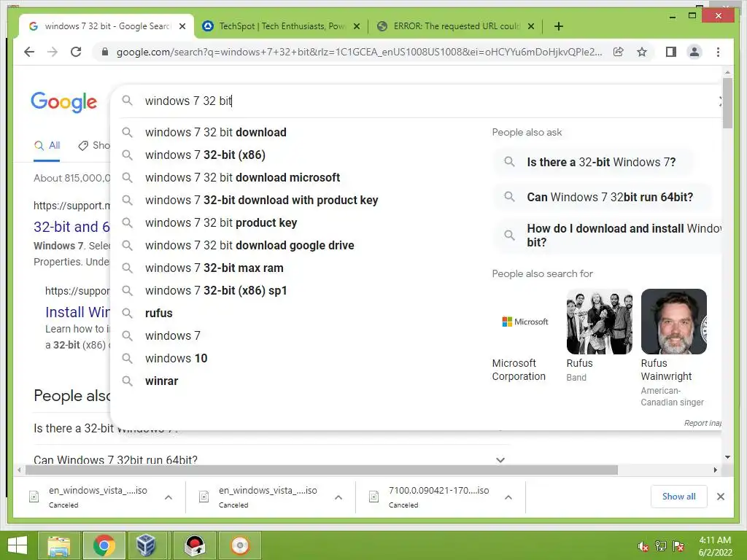Click the scroll down arrow

click(727, 457)
